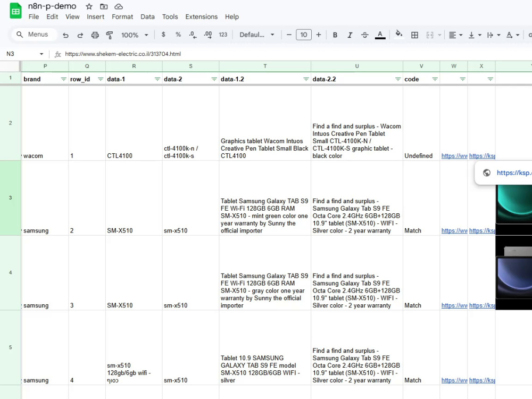Open the Extensions menu
Viewport: 532px width, 399px height.
[201, 16]
